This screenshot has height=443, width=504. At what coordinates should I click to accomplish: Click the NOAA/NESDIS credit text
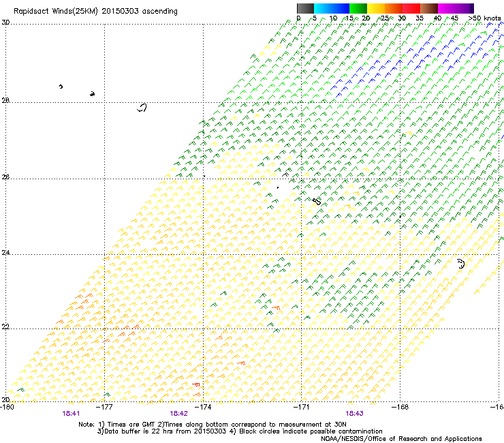click(401, 439)
